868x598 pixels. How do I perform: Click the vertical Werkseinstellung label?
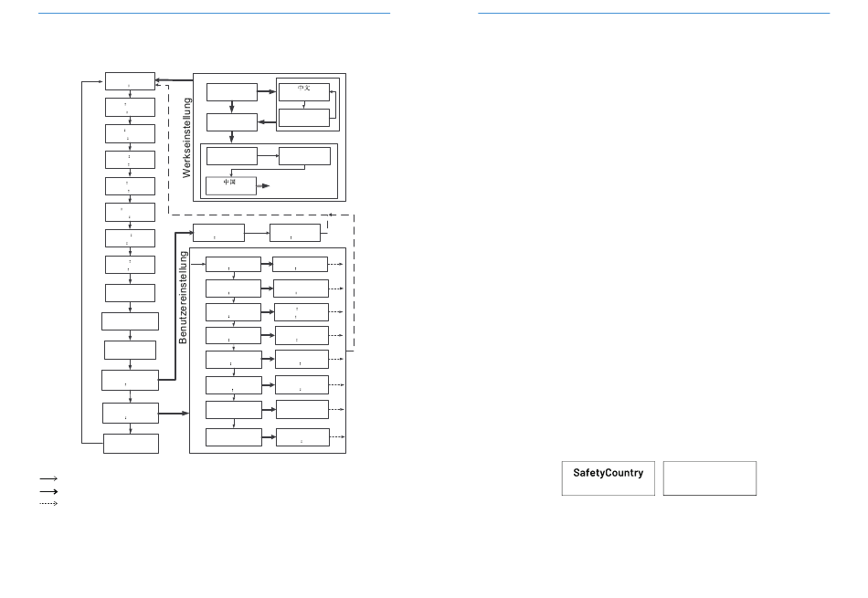click(x=188, y=137)
